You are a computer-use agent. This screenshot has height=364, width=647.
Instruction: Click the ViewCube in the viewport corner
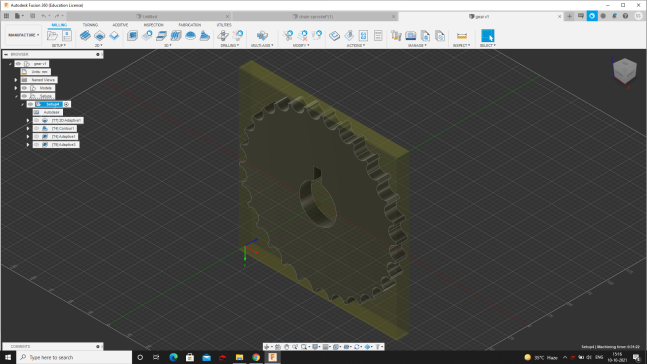coord(624,71)
